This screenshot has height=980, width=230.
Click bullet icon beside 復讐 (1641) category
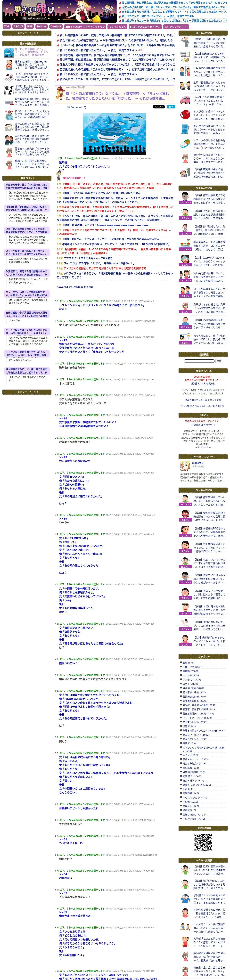[181, 726]
